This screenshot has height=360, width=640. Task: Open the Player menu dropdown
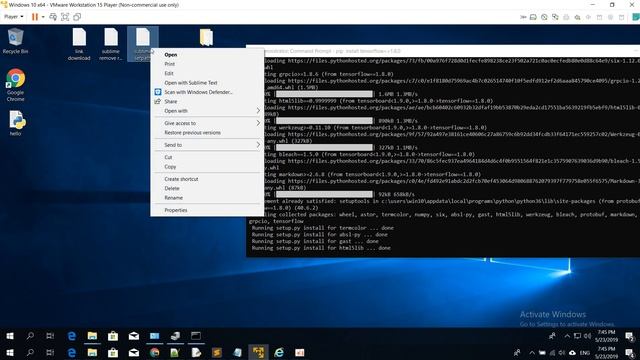pyautogui.click(x=13, y=17)
